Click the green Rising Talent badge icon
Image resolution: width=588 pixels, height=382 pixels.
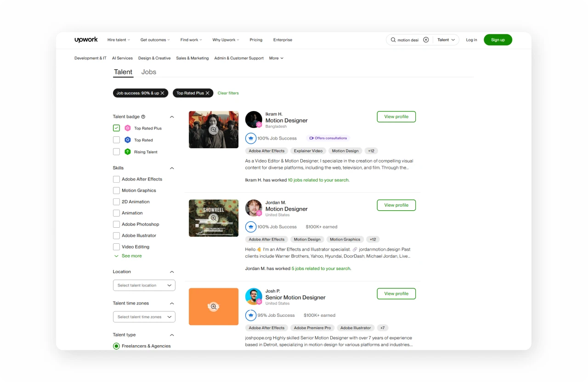click(128, 152)
